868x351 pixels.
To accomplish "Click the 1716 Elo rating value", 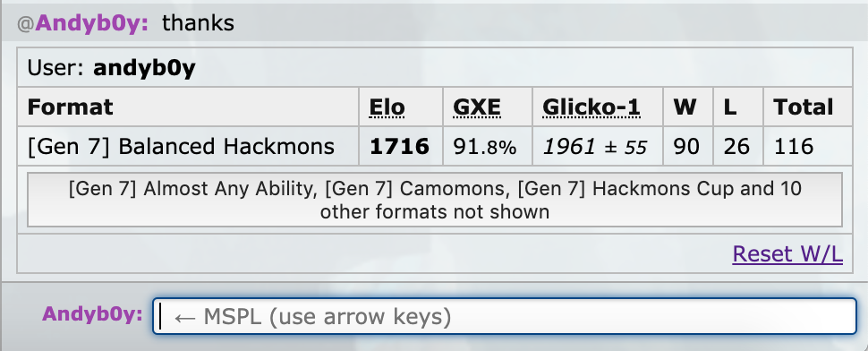I will click(x=400, y=146).
